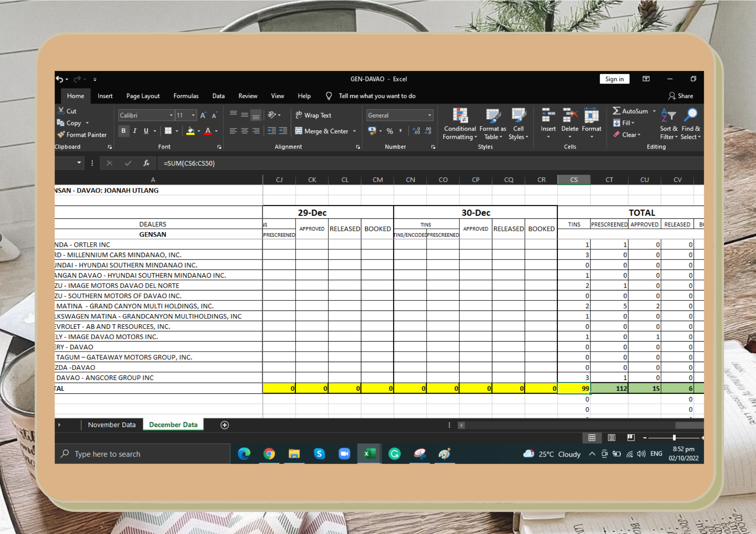Open the Formulas ribbon tab

(186, 96)
